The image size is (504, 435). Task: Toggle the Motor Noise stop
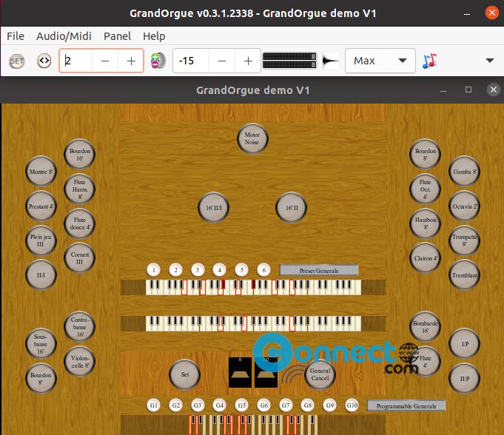[x=252, y=138]
